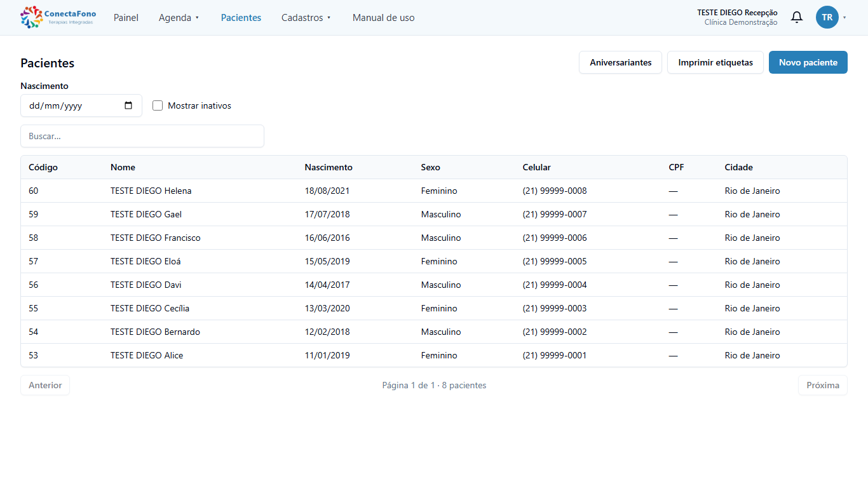Click TESTE DIEGO Recepção user name

(x=737, y=13)
